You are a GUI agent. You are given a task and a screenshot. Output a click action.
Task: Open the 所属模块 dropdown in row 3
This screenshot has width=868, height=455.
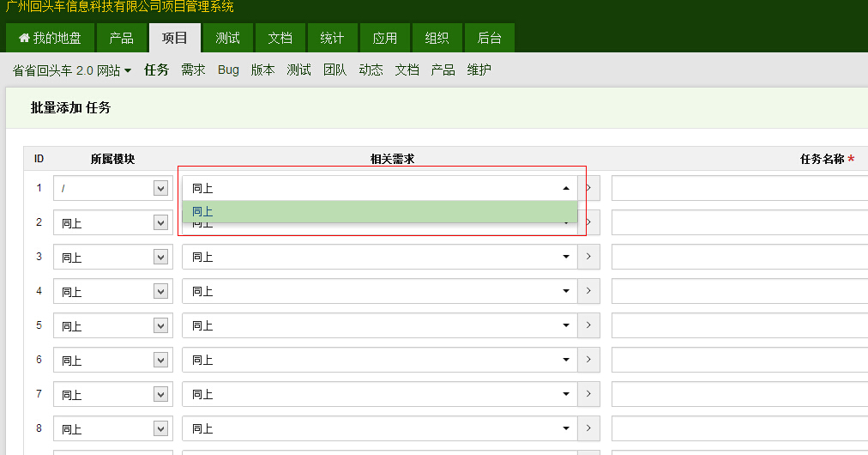click(x=113, y=258)
